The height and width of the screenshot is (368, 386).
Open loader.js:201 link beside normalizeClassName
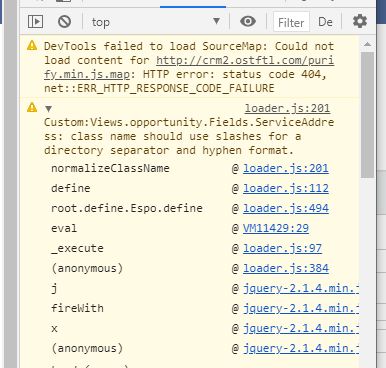[286, 168]
